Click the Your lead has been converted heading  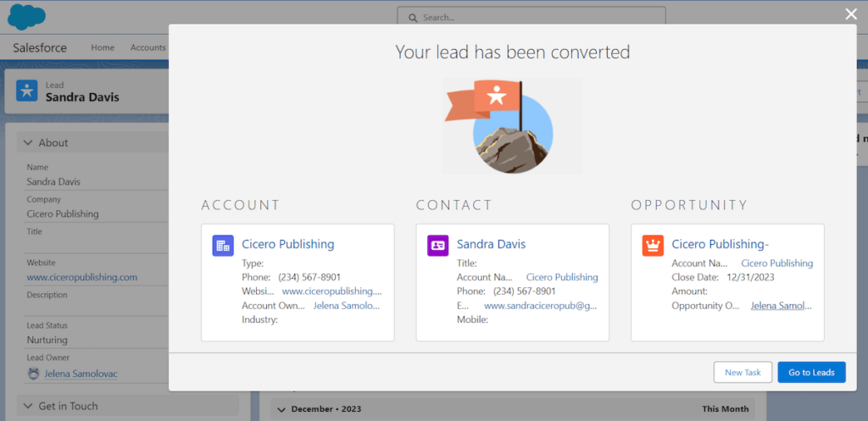[x=513, y=52]
